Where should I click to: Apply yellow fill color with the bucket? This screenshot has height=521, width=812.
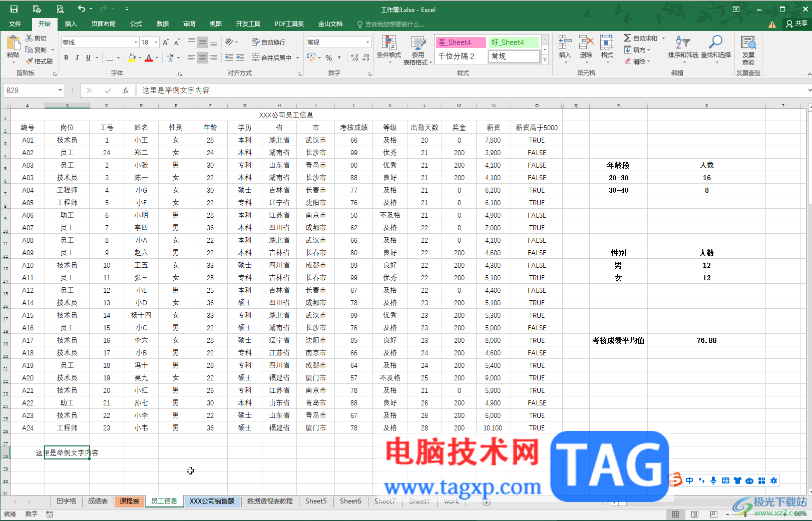pos(132,58)
